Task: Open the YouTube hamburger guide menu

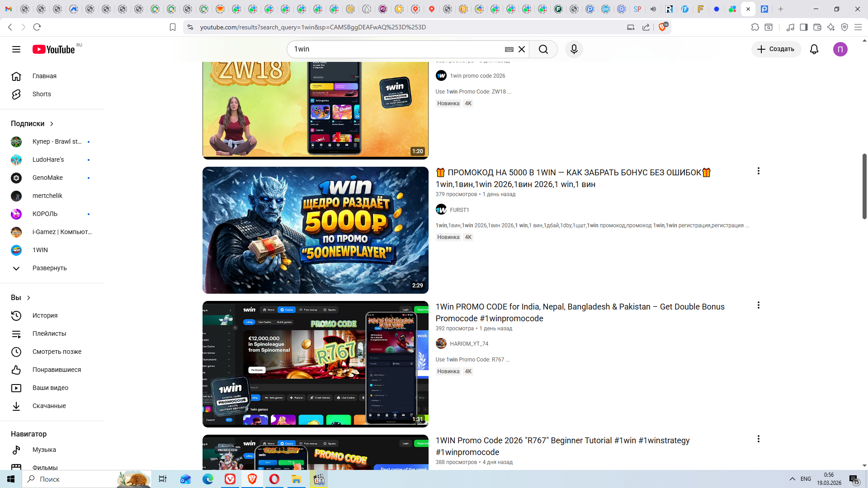Action: [x=16, y=49]
